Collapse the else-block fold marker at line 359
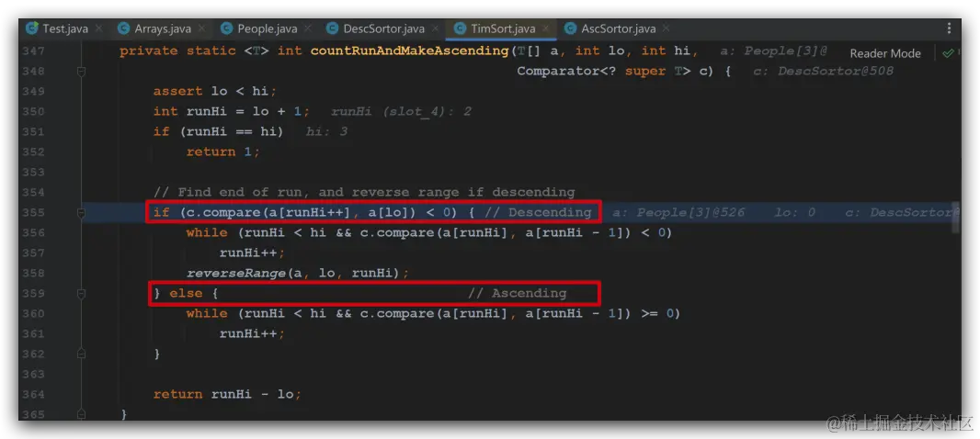 (x=81, y=293)
